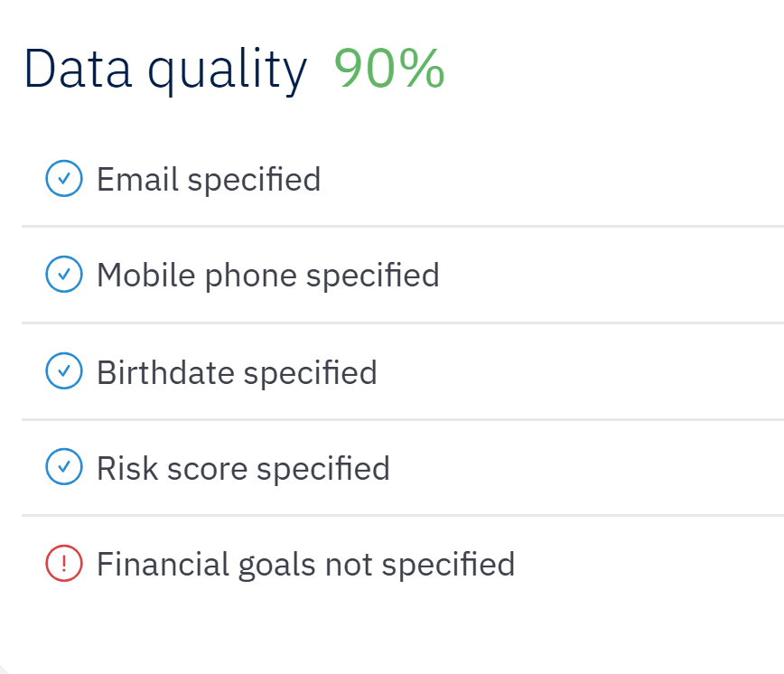Click the Risk score checkmark icon
784x674 pixels.
pyautogui.click(x=63, y=468)
